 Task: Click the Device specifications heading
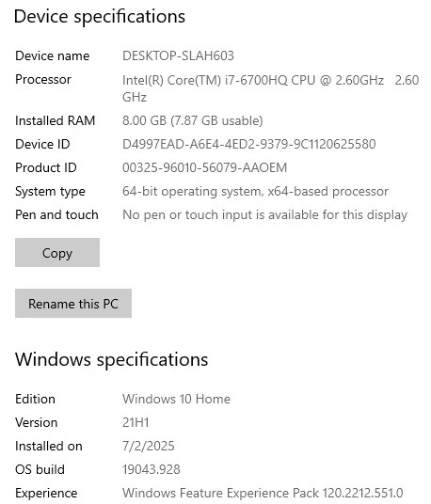click(x=100, y=17)
